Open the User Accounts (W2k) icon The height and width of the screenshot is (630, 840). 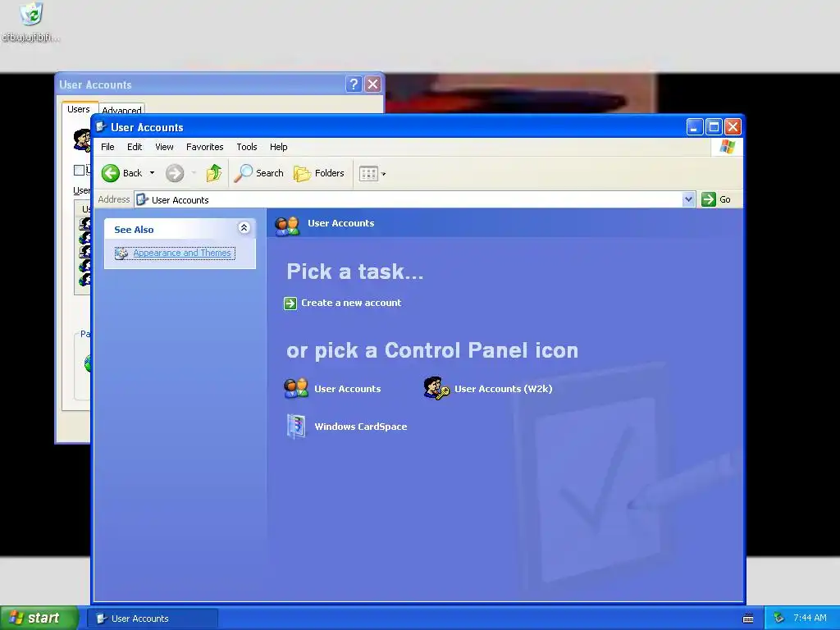[436, 388]
